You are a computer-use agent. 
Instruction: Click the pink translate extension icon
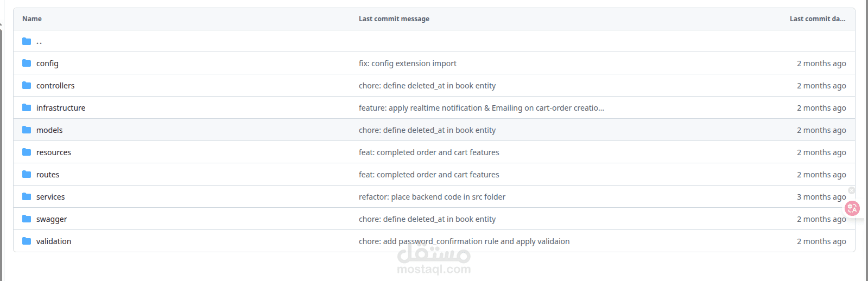coord(852,208)
